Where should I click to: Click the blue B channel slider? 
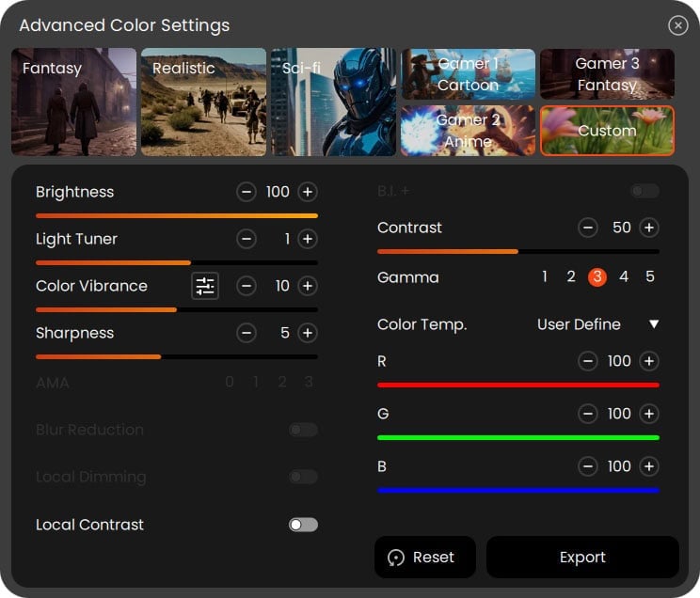click(518, 491)
